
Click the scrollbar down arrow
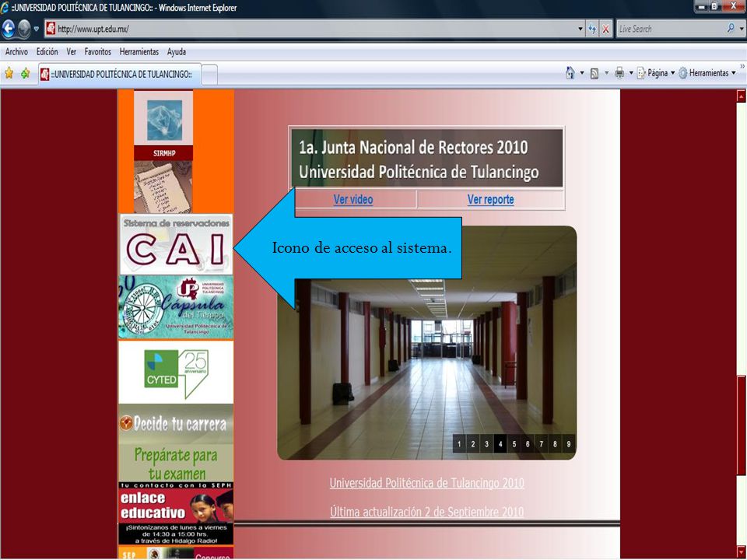coord(742,552)
